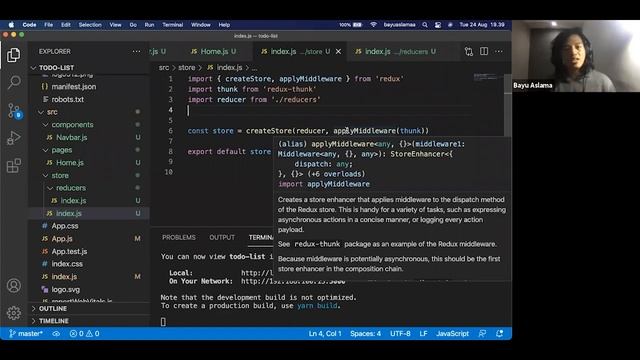Image resolution: width=640 pixels, height=360 pixels.
Task: Click the JavaScript language mode item
Action: [x=452, y=333]
